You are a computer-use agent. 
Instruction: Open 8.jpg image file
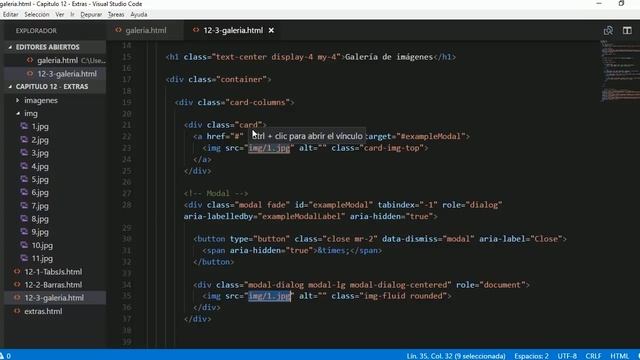[x=40, y=219]
